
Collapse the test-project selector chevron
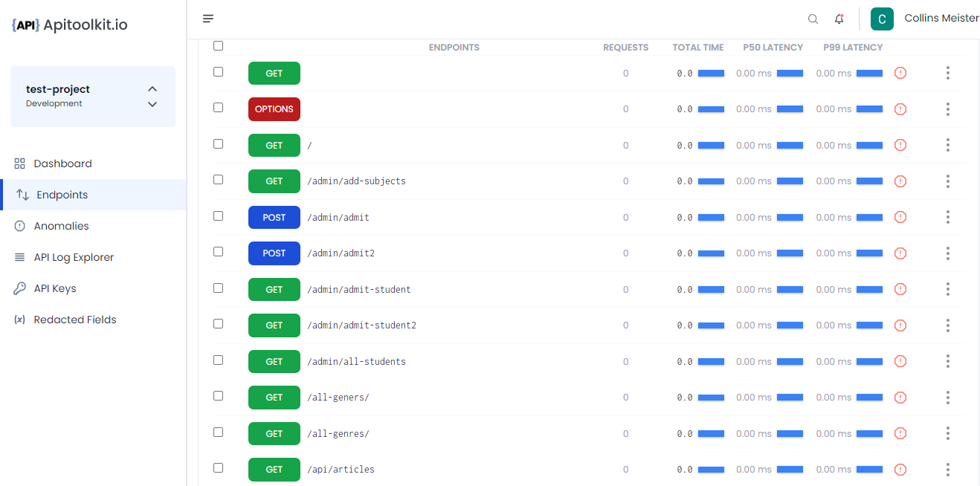click(x=152, y=88)
